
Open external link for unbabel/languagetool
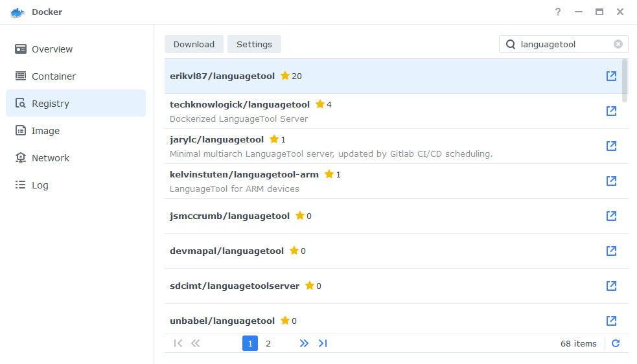611,321
